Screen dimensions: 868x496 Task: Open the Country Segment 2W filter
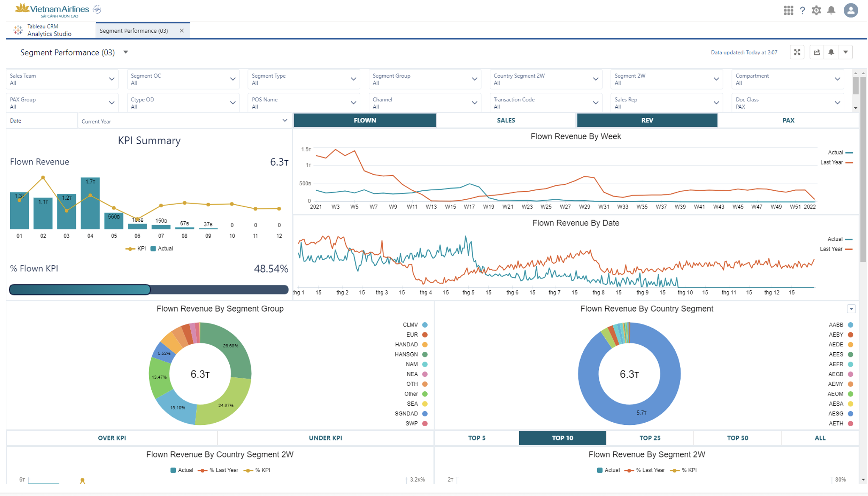point(546,79)
